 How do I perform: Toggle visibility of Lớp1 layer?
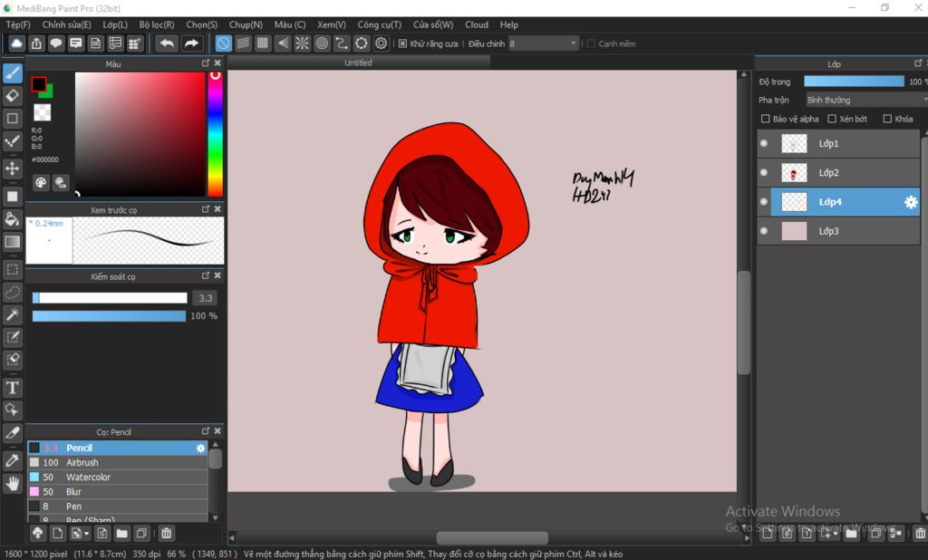click(x=764, y=143)
